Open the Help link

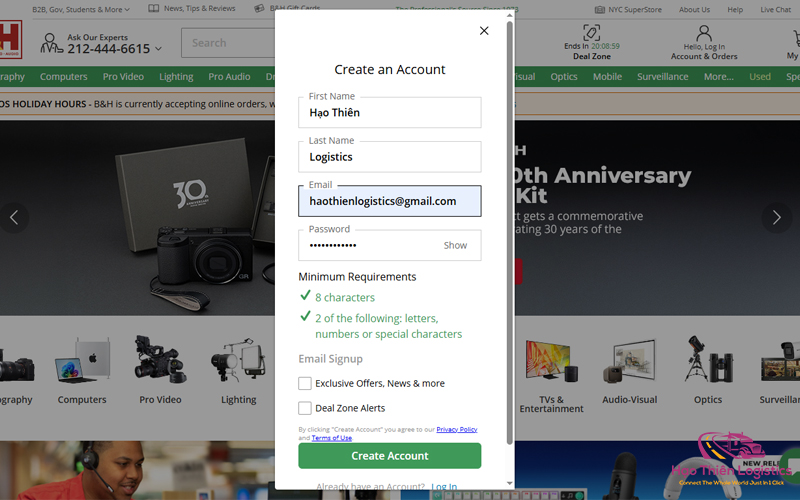click(x=735, y=10)
